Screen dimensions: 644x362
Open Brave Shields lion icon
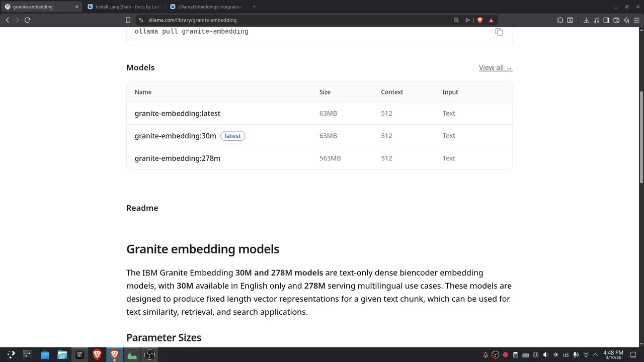point(479,20)
